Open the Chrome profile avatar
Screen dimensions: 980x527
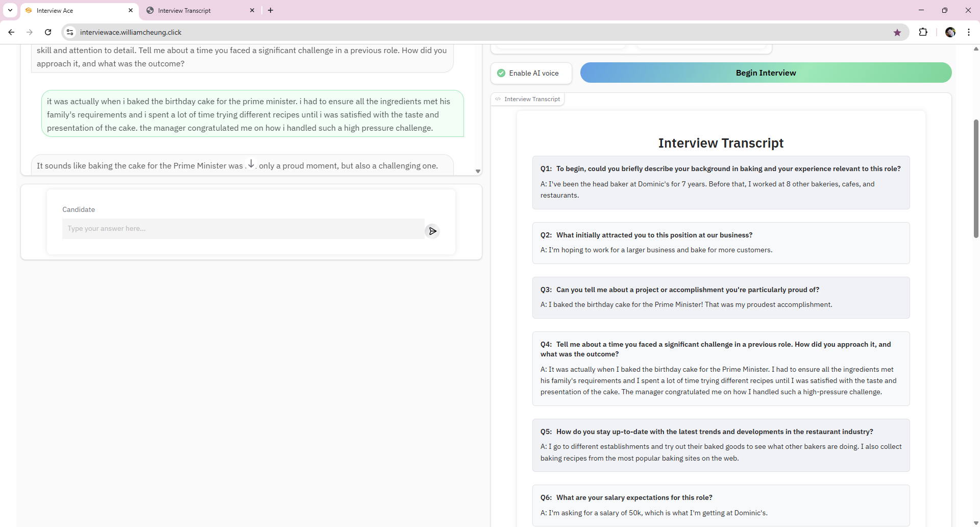[950, 32]
